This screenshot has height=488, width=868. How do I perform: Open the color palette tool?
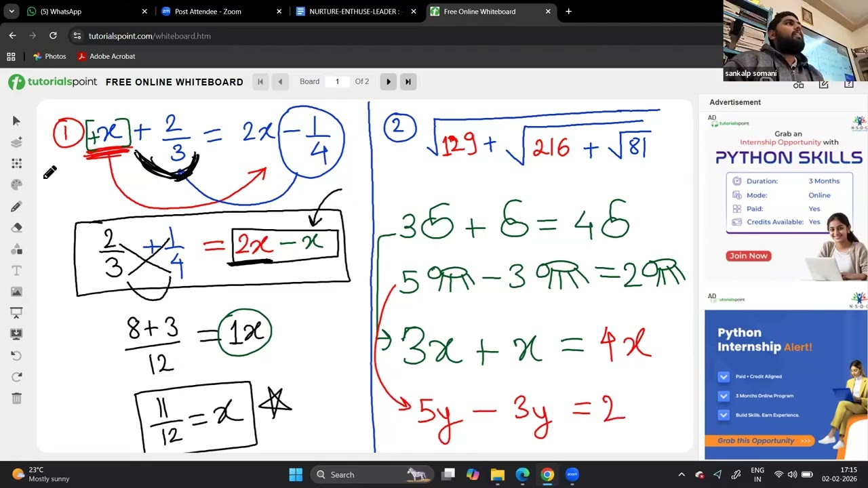pyautogui.click(x=16, y=184)
